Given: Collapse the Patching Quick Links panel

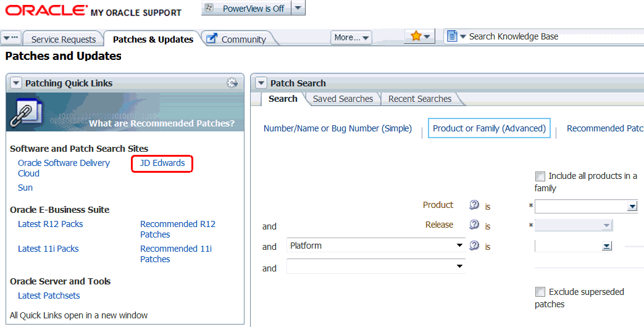Looking at the screenshot, I should pos(15,83).
